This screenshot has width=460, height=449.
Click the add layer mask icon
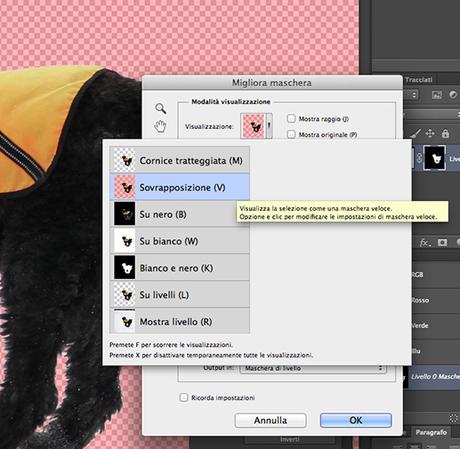(442, 243)
